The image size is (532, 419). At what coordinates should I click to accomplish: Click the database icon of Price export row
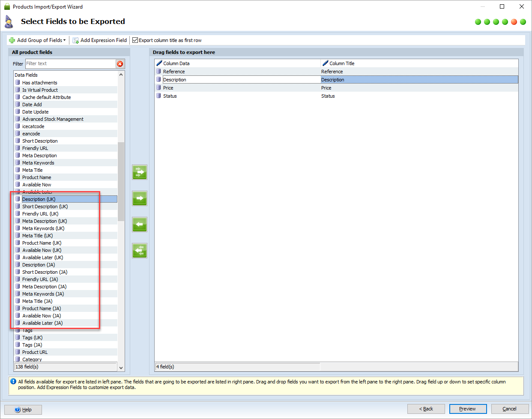pyautogui.click(x=158, y=87)
